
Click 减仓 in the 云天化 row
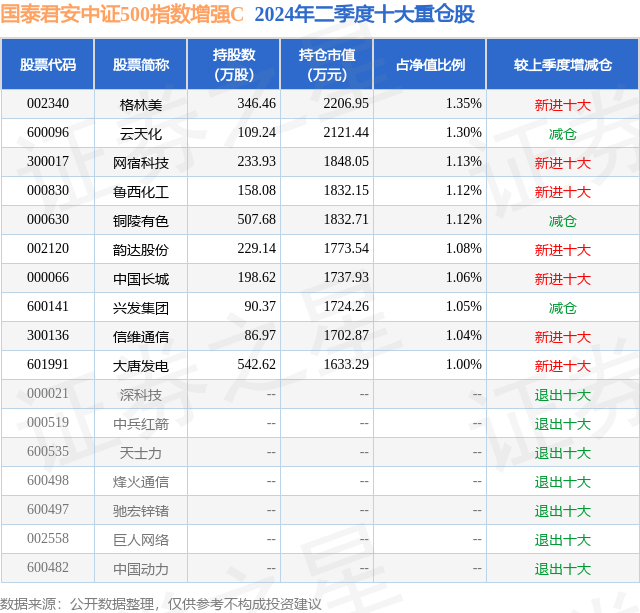[562, 134]
